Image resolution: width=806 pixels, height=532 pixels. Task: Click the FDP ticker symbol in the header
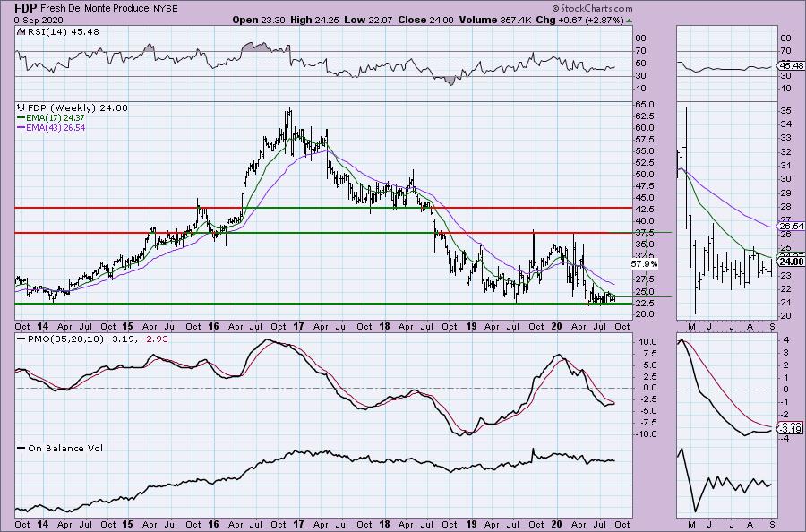coord(25,8)
